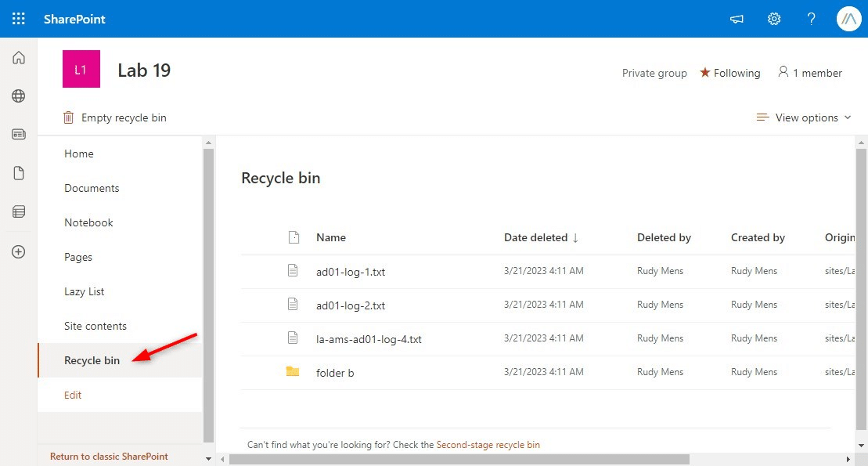Click the megaphone feedback icon

[x=737, y=19]
